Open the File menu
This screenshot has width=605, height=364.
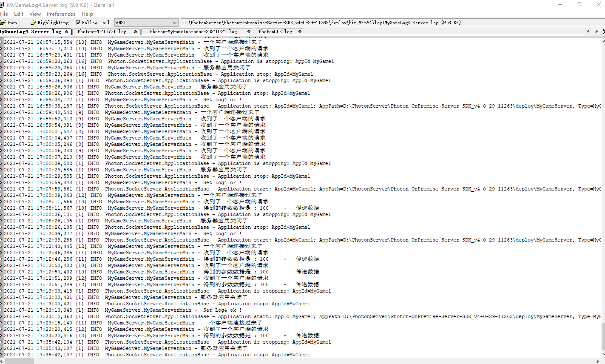(4, 14)
